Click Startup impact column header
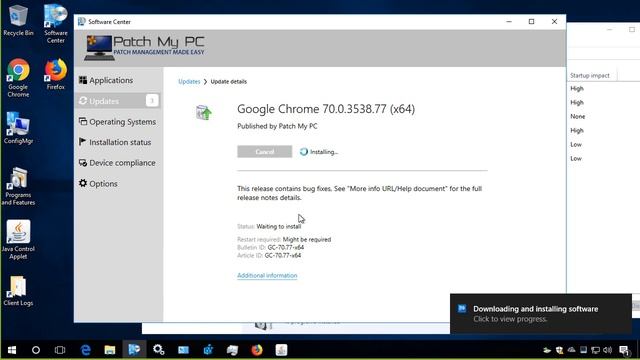 pyautogui.click(x=590, y=76)
